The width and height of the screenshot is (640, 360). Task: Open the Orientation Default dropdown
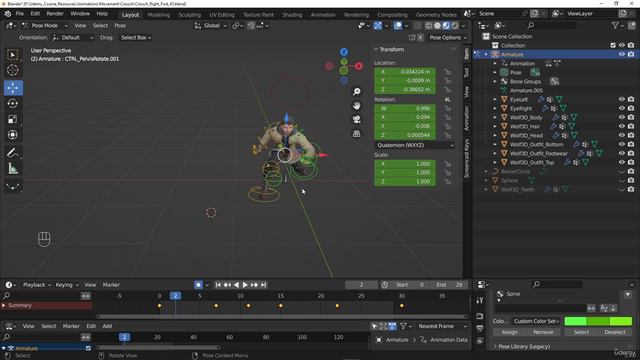(x=73, y=38)
